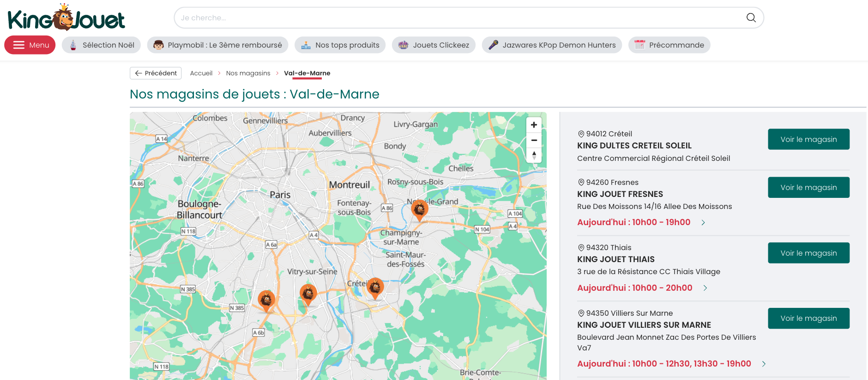Open Précommande category

(669, 45)
